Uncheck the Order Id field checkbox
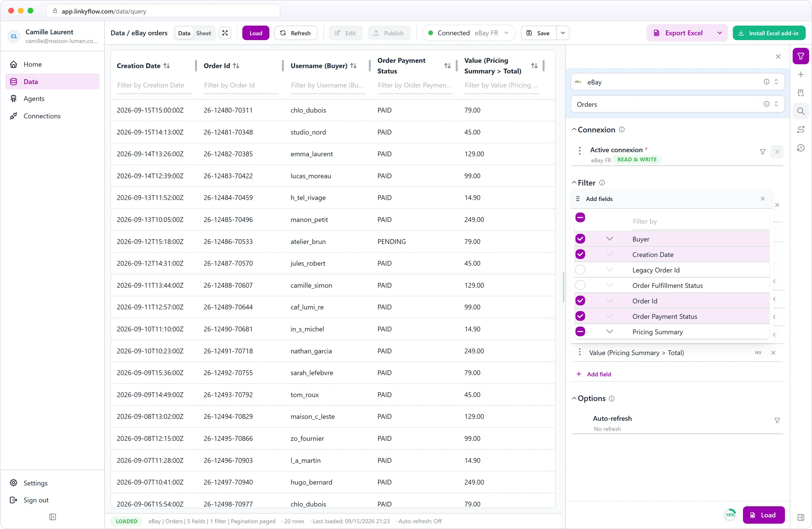The width and height of the screenshot is (812, 529). [x=580, y=300]
